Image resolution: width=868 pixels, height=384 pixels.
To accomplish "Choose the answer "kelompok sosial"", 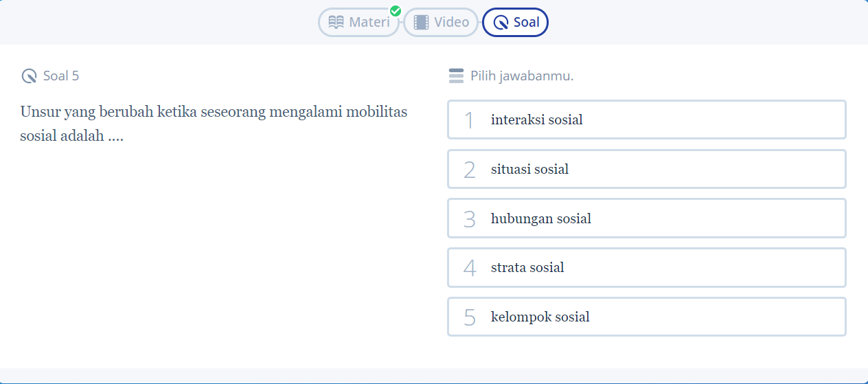I will pyautogui.click(x=540, y=317).
